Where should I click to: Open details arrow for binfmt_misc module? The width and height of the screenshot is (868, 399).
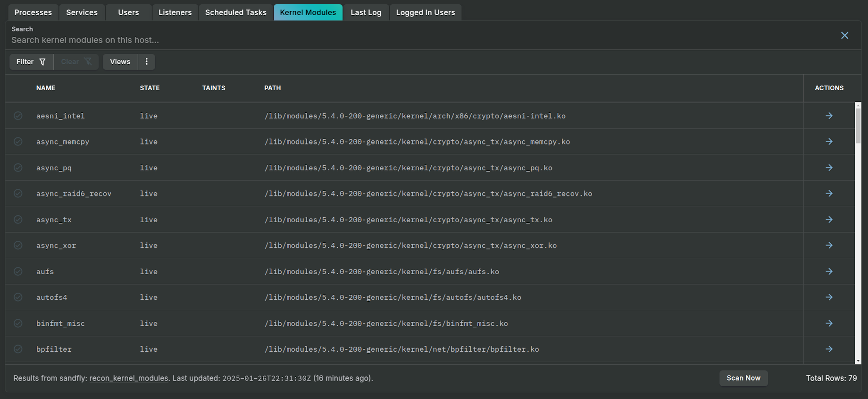[x=829, y=323]
